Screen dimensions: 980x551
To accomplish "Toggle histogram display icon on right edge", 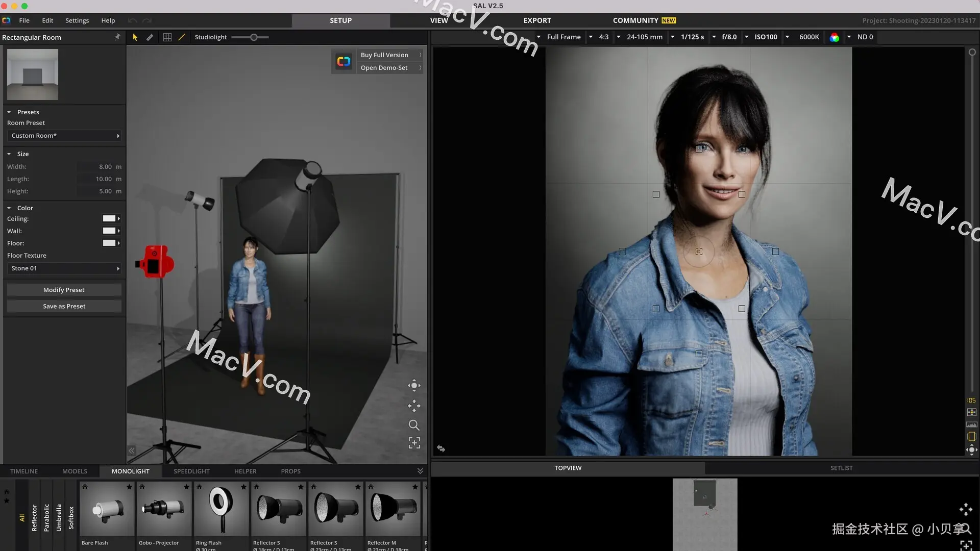I will pos(972,424).
